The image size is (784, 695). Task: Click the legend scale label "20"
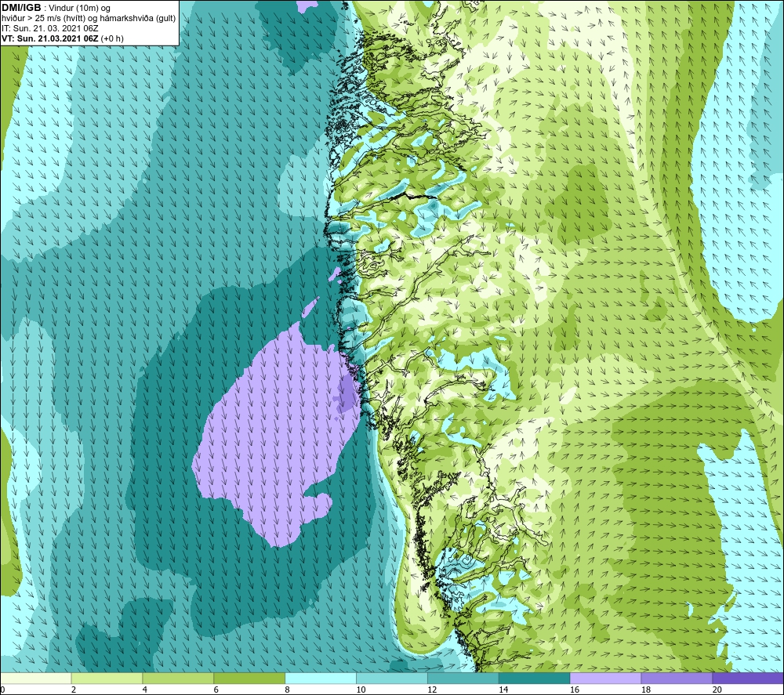click(717, 690)
